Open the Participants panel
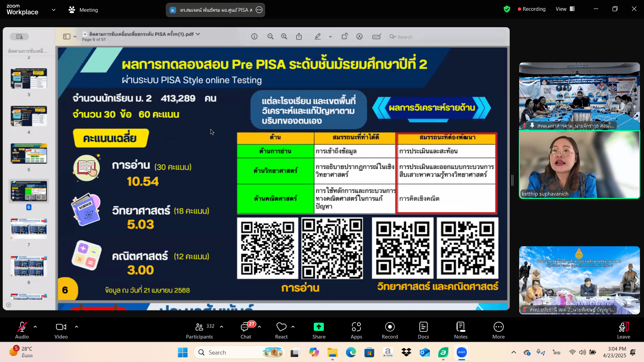644x362 pixels. [x=200, y=330]
